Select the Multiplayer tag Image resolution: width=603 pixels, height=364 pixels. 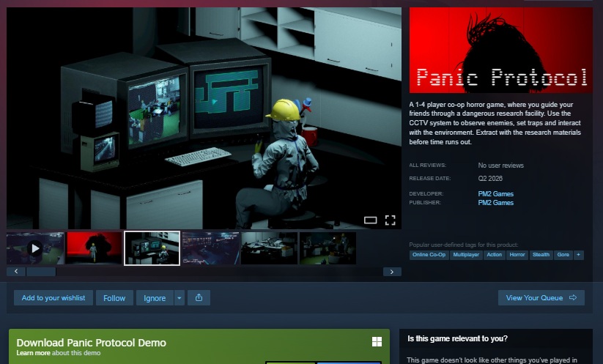(466, 255)
